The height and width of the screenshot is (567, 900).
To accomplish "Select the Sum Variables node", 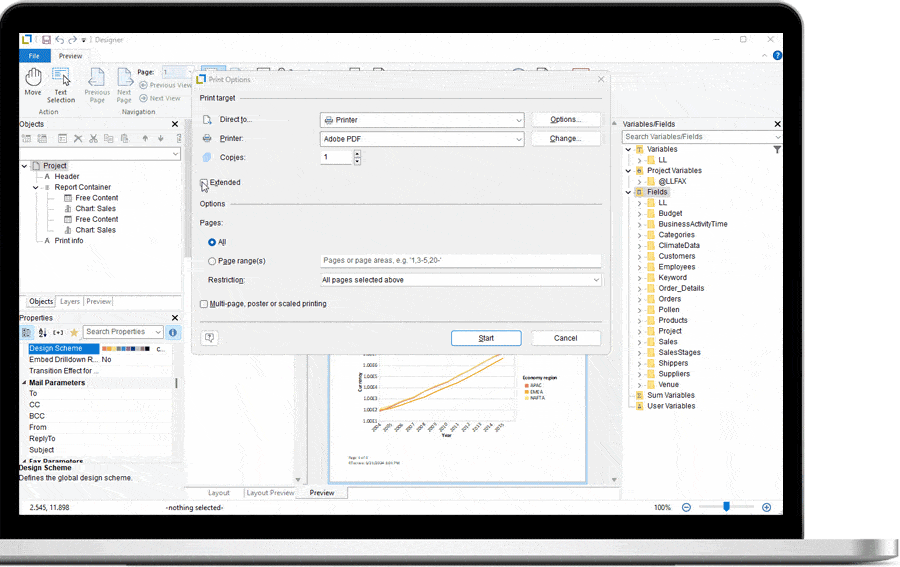I will pos(671,395).
